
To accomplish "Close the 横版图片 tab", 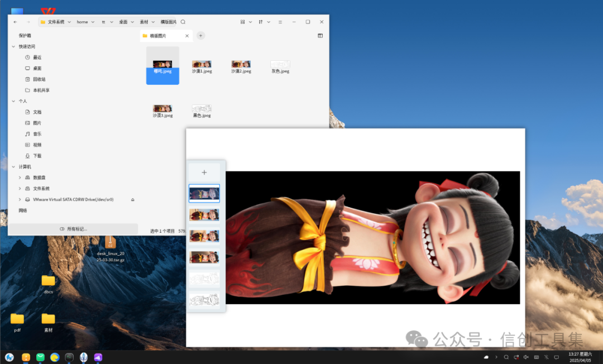I will pos(187,36).
